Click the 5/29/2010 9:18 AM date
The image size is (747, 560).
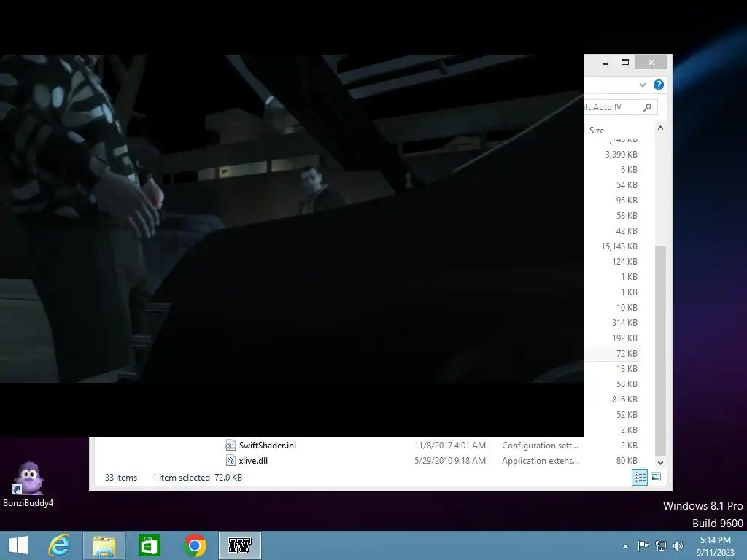point(449,461)
